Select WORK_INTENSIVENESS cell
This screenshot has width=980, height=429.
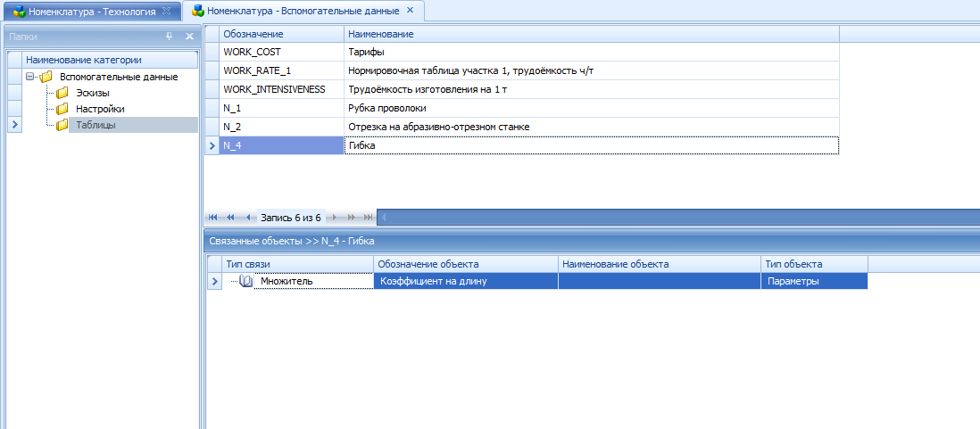pos(281,89)
